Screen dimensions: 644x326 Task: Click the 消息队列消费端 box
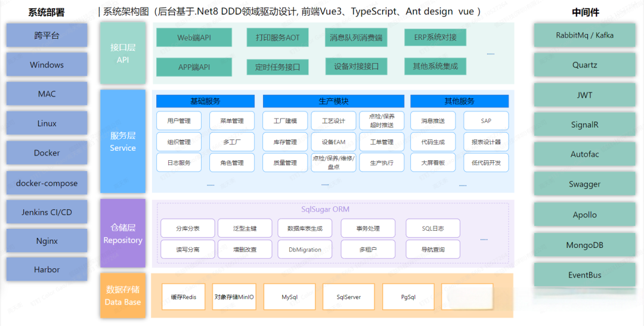point(356,38)
